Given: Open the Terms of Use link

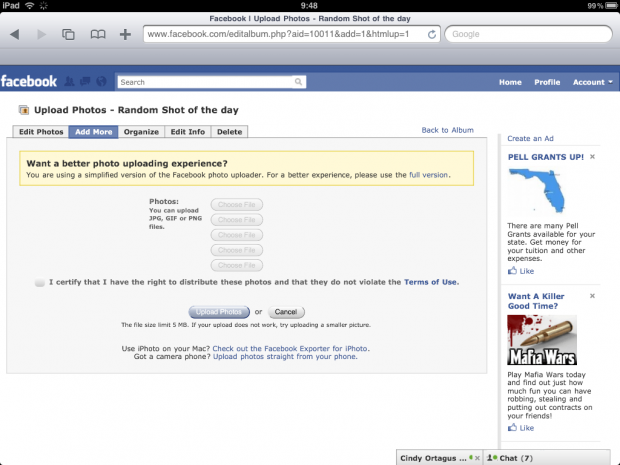Looking at the screenshot, I should point(431,282).
